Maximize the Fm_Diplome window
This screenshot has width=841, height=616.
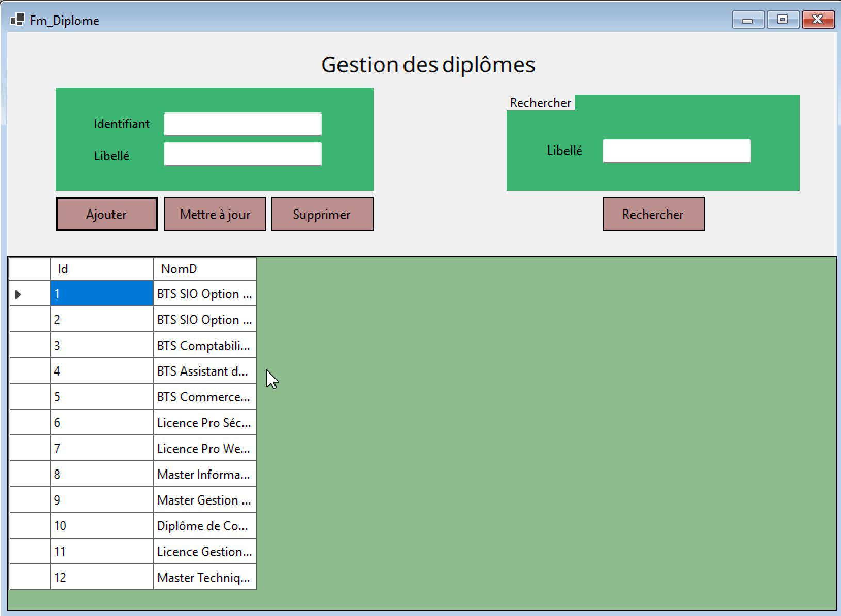click(x=783, y=20)
